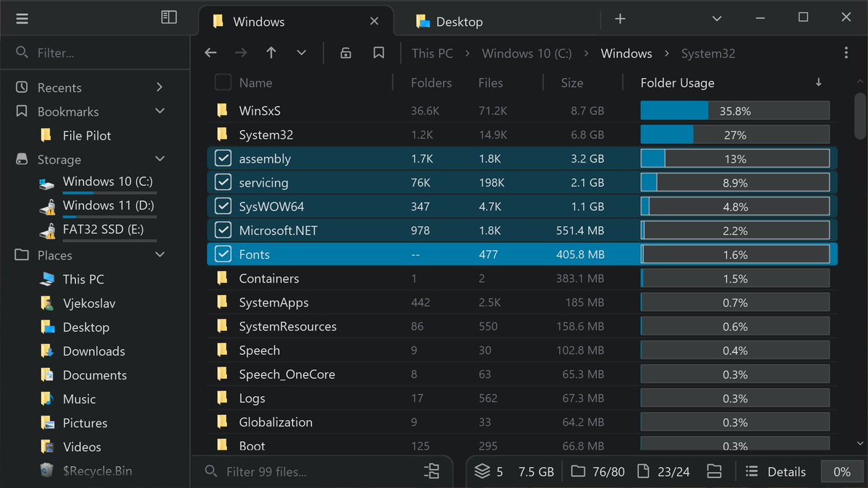Screen dimensions: 868x488
Task: Select the WinSxS folder row
Action: 522,111
